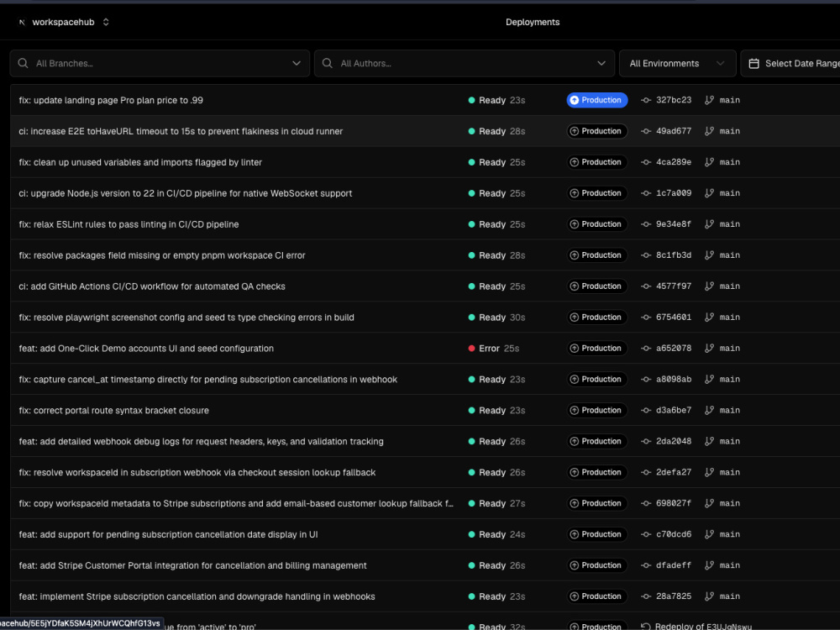Click the commit hash 2da2048

674,442
